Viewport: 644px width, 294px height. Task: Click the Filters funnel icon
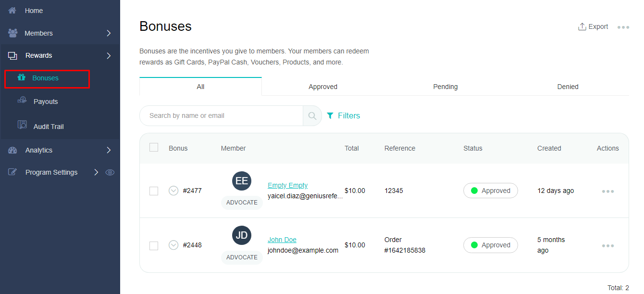pos(330,115)
